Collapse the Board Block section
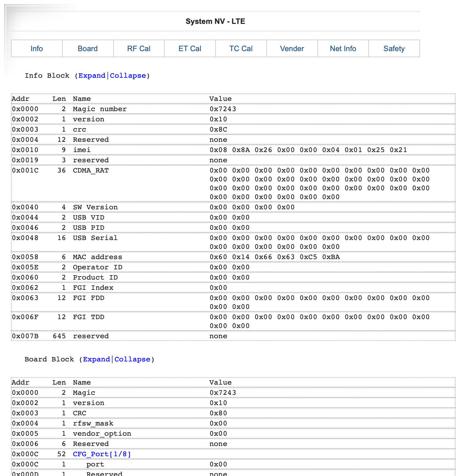 132,359
